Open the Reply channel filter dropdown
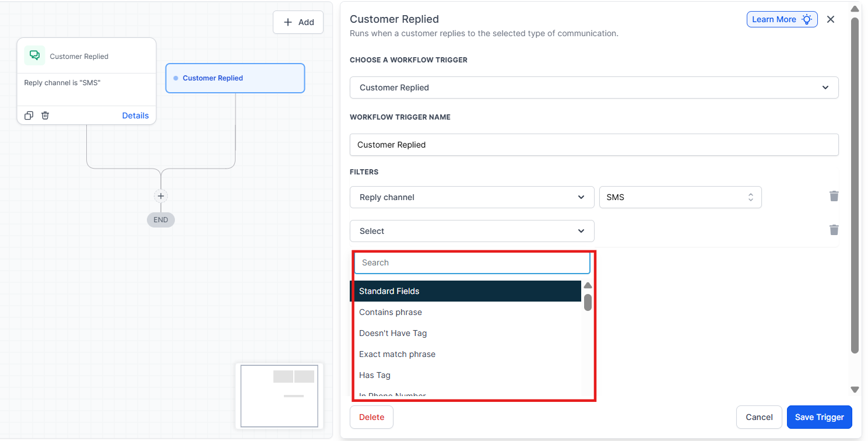868x441 pixels. click(x=472, y=197)
